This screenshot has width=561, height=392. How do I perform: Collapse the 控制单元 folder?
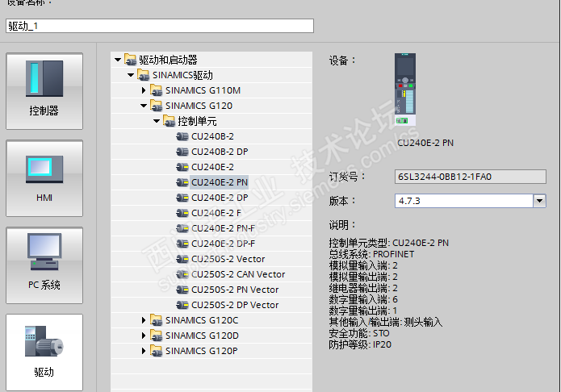(157, 121)
